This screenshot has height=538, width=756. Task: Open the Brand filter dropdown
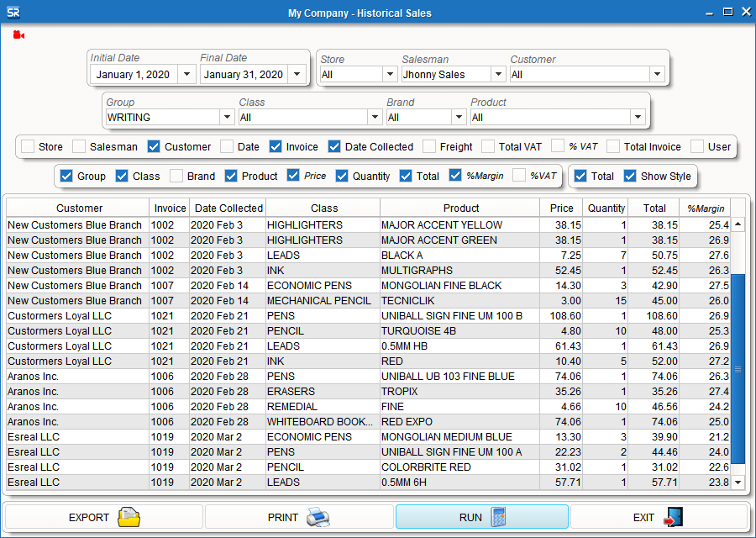click(x=459, y=117)
